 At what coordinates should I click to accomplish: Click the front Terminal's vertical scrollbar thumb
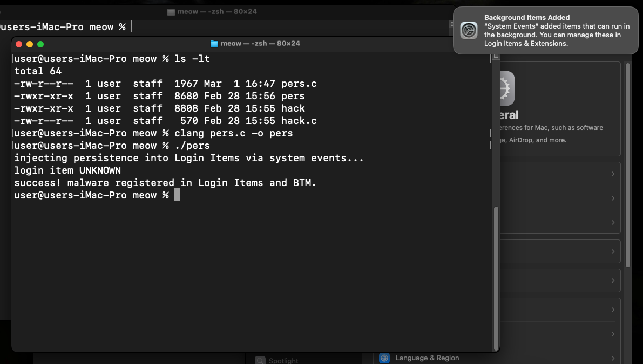point(495,278)
